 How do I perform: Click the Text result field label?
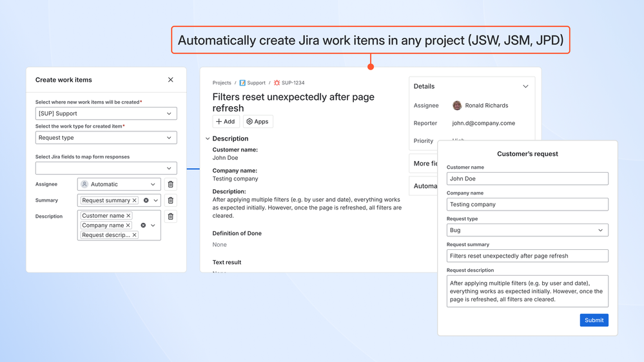[227, 262]
